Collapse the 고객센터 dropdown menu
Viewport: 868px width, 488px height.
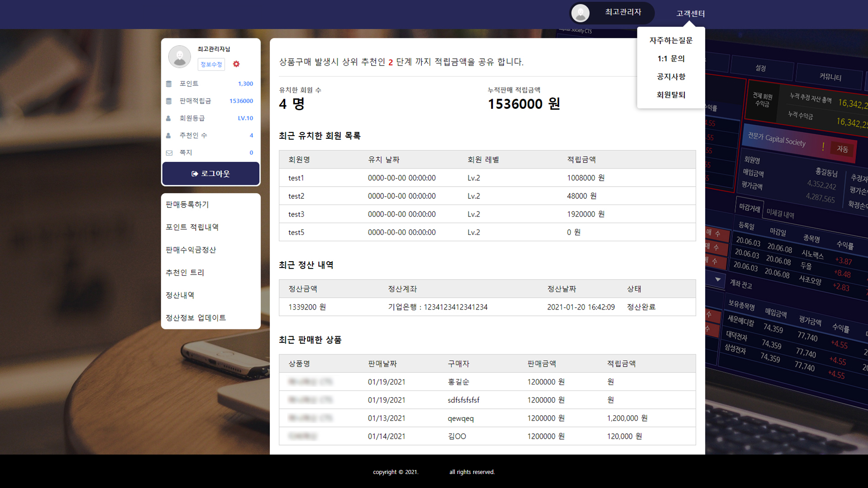(690, 14)
